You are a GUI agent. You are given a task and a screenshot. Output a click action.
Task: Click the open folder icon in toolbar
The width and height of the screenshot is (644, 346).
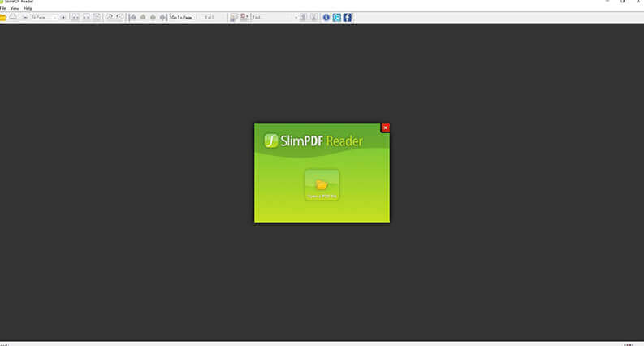point(2,17)
